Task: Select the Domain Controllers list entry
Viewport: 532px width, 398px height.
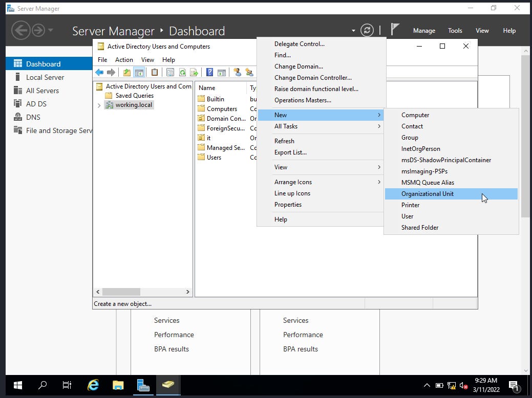Action: [222, 118]
